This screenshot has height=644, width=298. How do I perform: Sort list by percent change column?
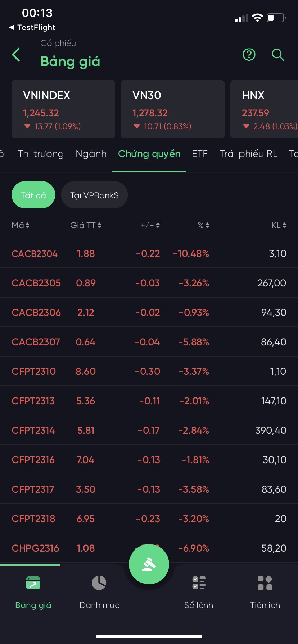204,225
